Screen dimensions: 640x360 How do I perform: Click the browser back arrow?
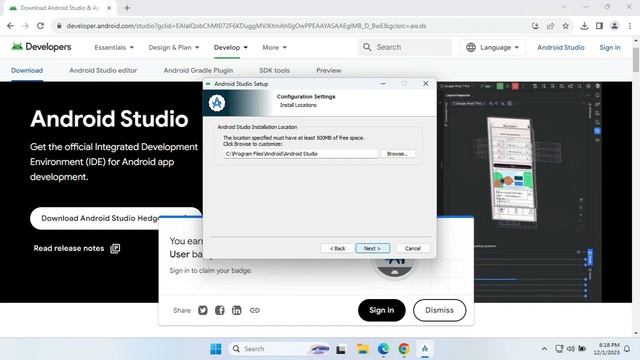(11, 26)
